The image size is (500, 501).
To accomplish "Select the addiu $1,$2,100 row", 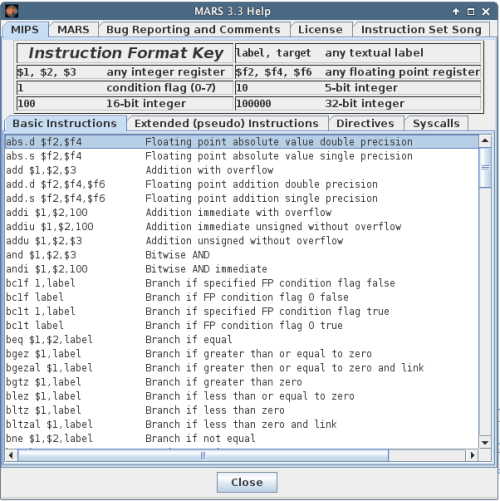I will 242,227.
